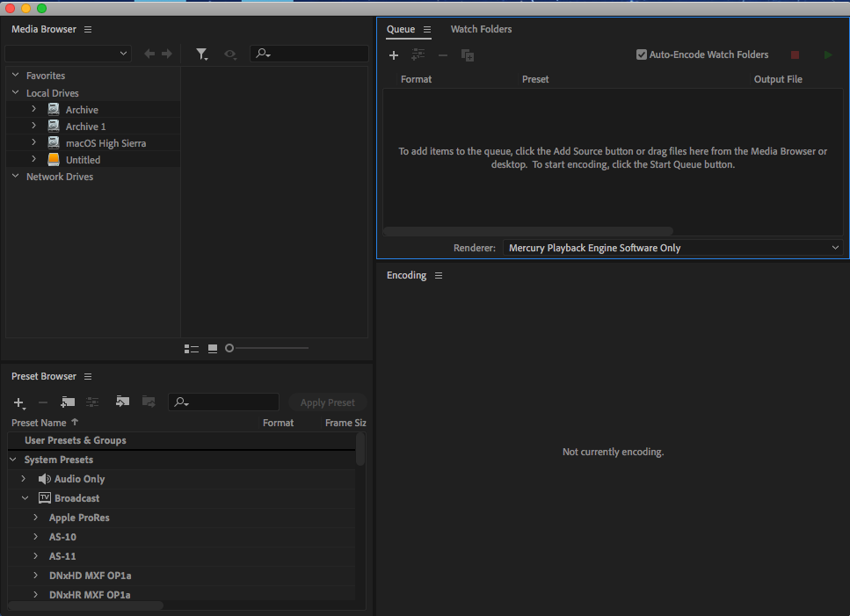Viewport: 850px width, 616px height.
Task: Click the Preset Browser vertical scrollbar
Action: pyautogui.click(x=360, y=449)
